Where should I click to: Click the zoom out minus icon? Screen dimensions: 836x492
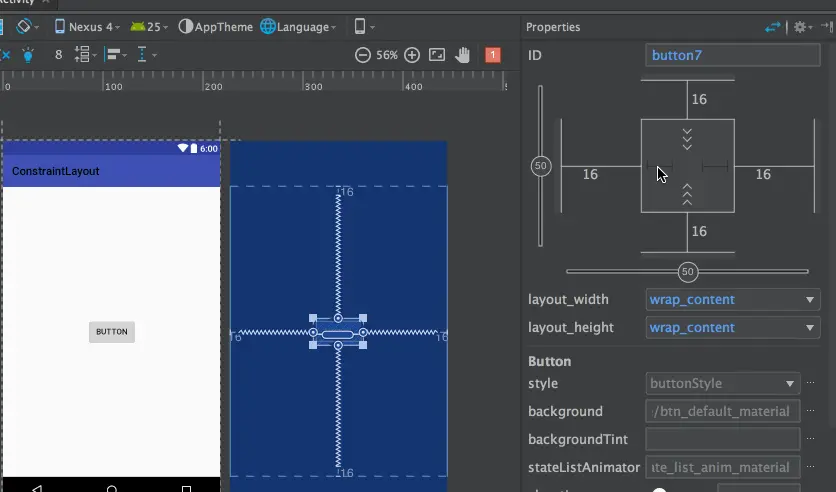363,55
